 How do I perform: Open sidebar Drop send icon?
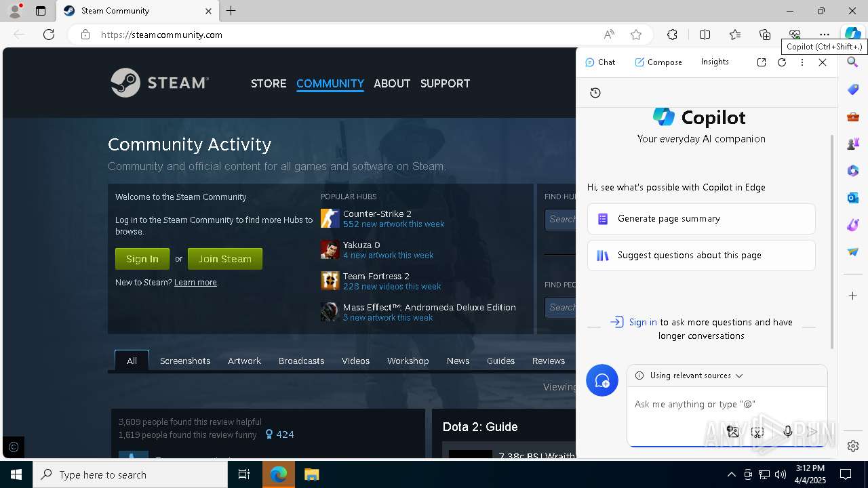point(853,252)
